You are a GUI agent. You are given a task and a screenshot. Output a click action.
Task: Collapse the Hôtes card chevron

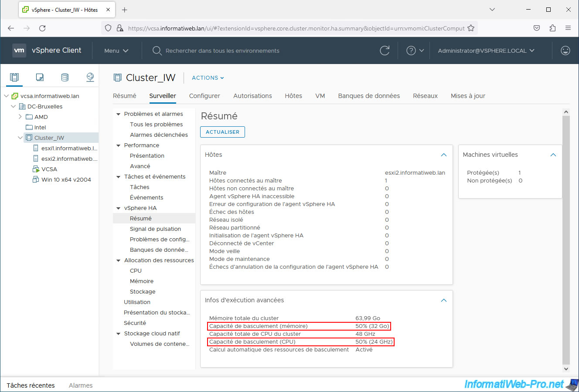[x=444, y=155]
